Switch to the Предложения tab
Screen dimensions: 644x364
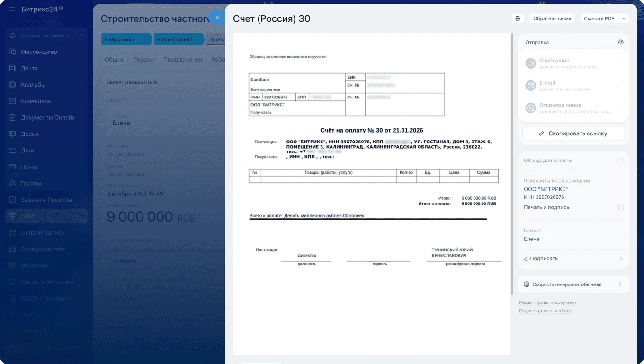pos(183,60)
